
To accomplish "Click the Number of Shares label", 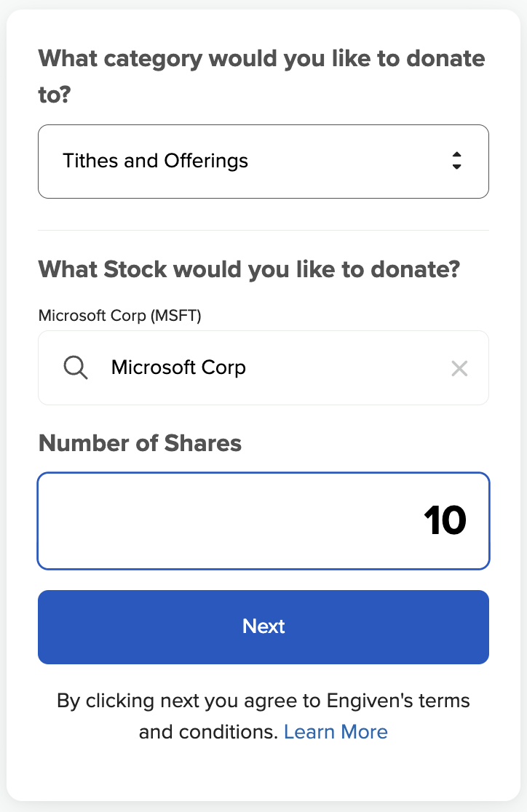I will (x=140, y=442).
